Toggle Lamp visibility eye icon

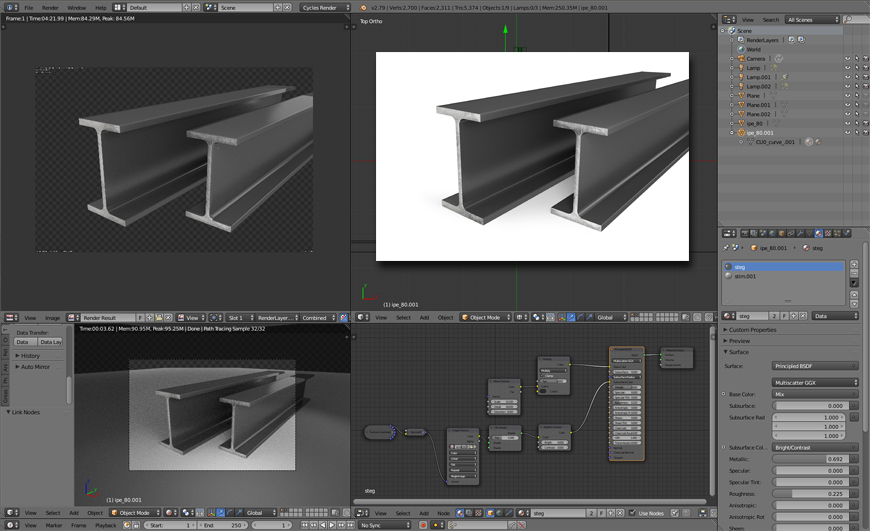click(x=847, y=68)
